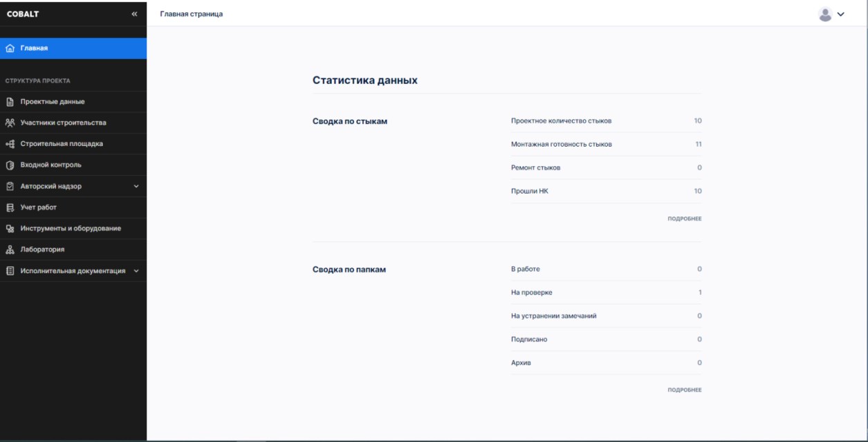Screen dimensions: 868x442
Task: Click the В работе row label
Action: [x=525, y=269]
